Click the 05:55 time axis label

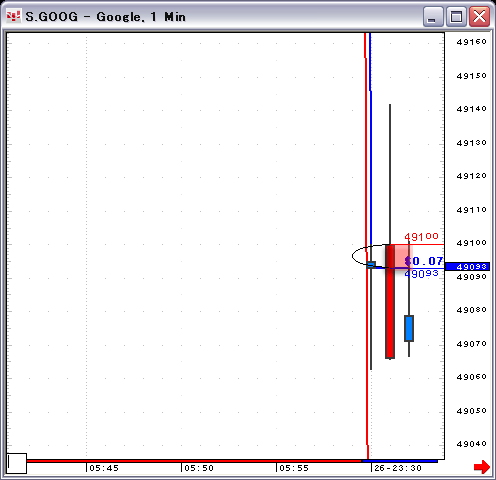294,468
